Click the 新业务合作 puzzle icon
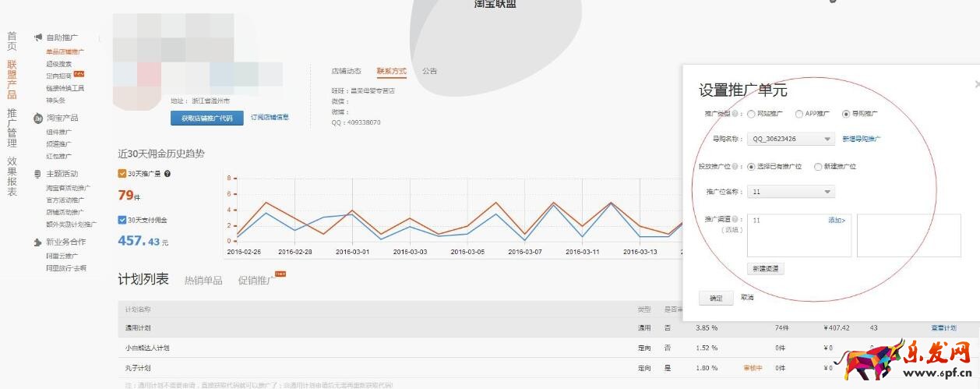The image size is (980, 389). (x=37, y=242)
